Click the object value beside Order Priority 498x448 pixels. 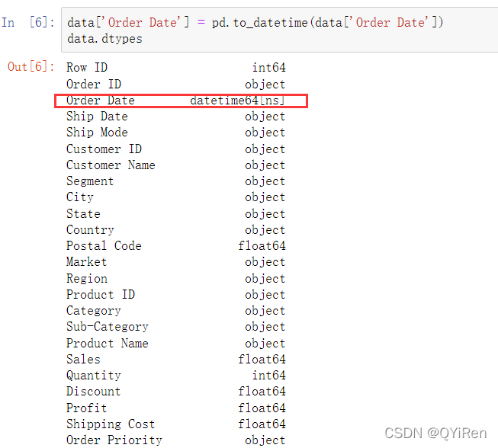[265, 440]
